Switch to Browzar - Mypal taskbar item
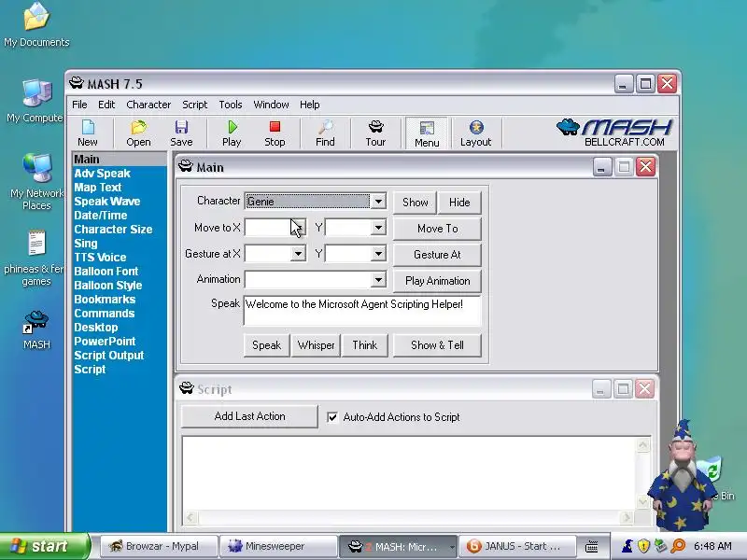Screen dimensions: 747x560 [159, 546]
